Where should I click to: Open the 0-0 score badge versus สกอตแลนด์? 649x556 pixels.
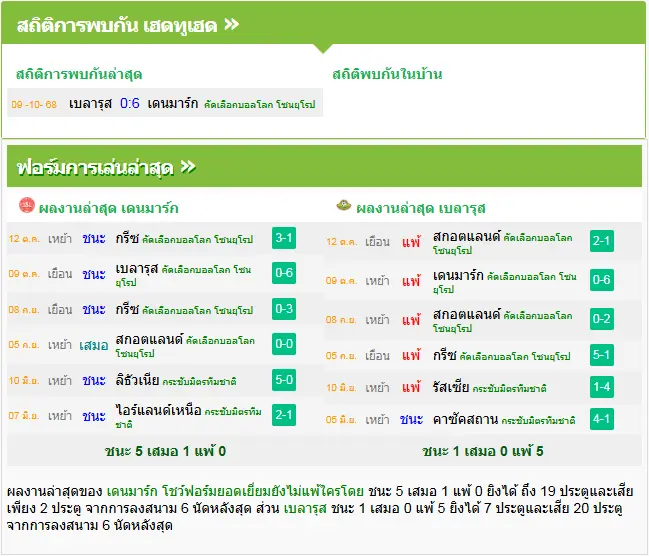pyautogui.click(x=284, y=344)
